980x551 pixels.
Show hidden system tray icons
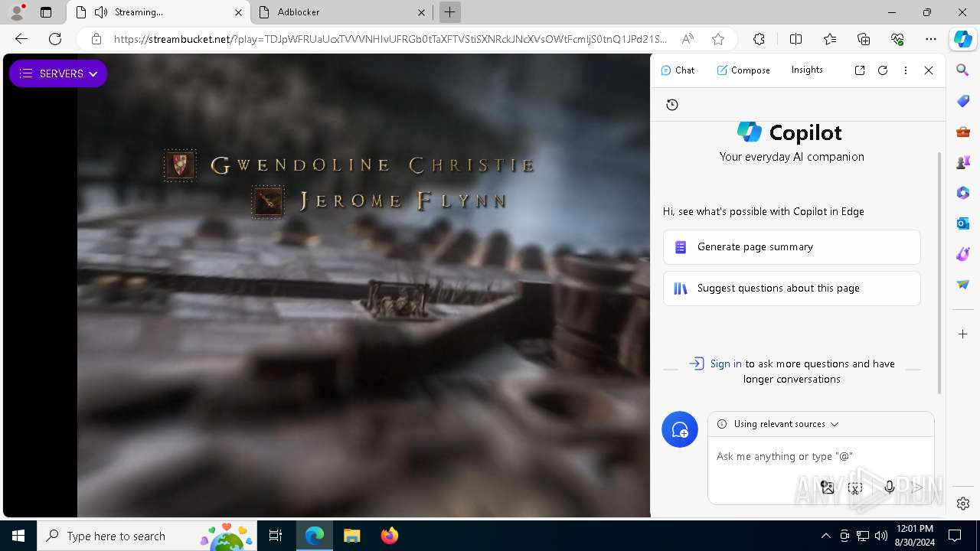[825, 536]
